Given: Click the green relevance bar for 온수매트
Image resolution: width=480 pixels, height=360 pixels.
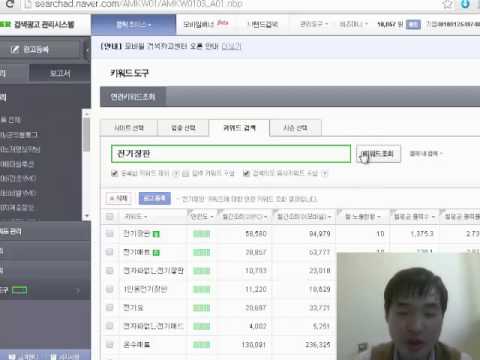Looking at the screenshot, I should click(x=202, y=344).
